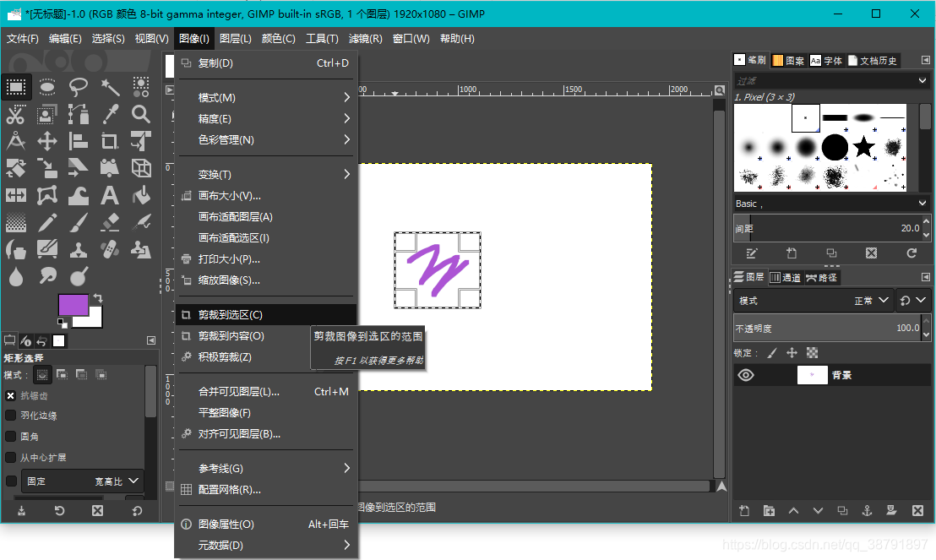Select the Zoom magnifier tool

[141, 114]
